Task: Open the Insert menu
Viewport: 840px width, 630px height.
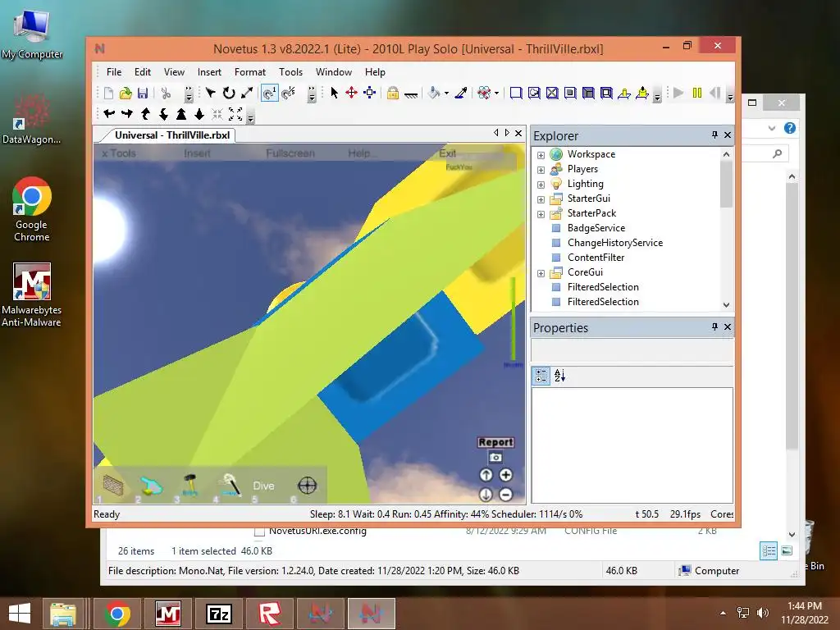Action: (x=209, y=72)
